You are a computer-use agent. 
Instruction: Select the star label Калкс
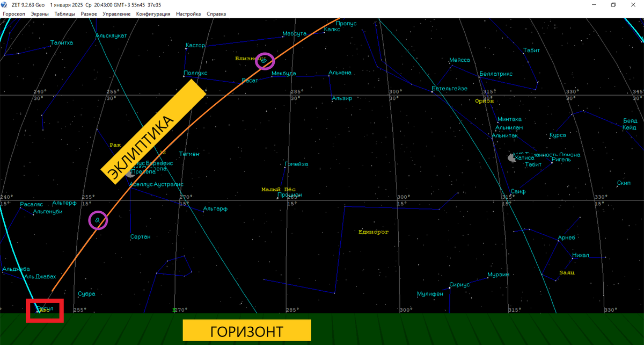332,30
